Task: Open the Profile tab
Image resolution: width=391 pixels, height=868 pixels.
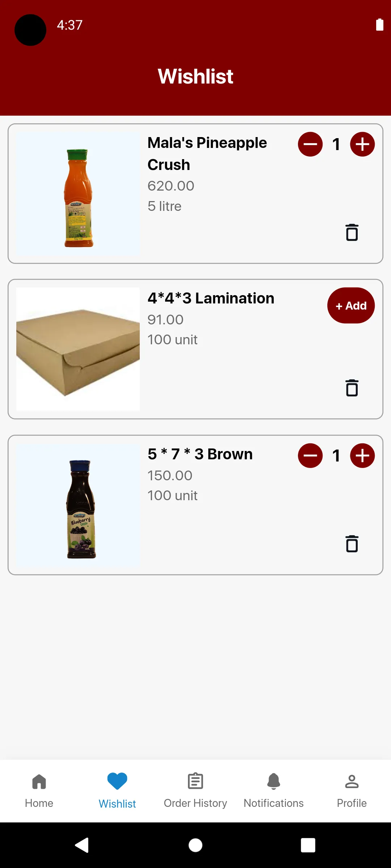Action: [352, 791]
